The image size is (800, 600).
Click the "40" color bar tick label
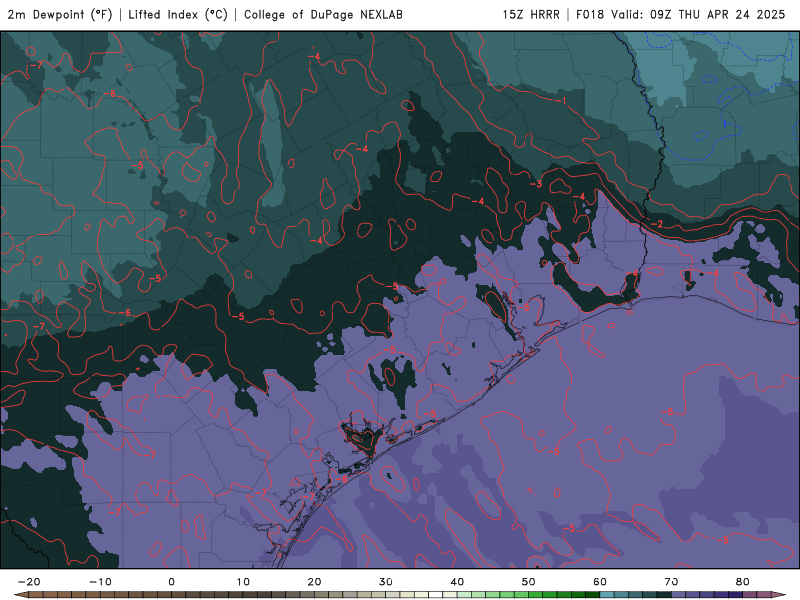click(x=457, y=582)
